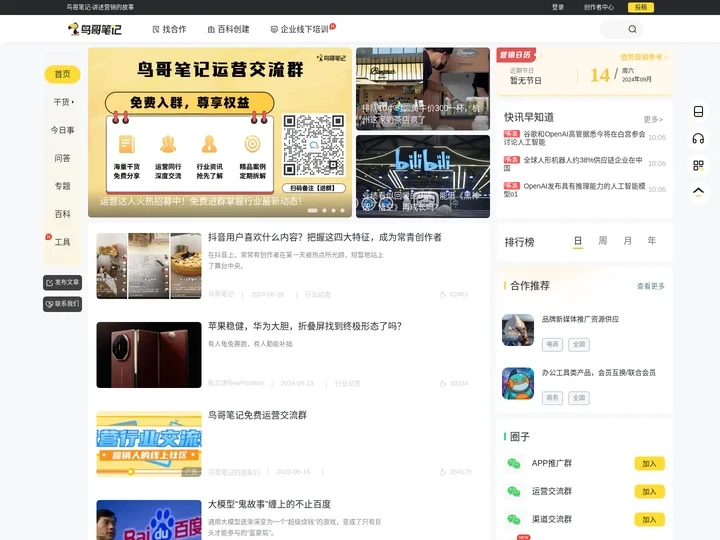Screen dimensions: 720x540
Task: Open 专题 in the left sidebar
Action: (x=62, y=186)
